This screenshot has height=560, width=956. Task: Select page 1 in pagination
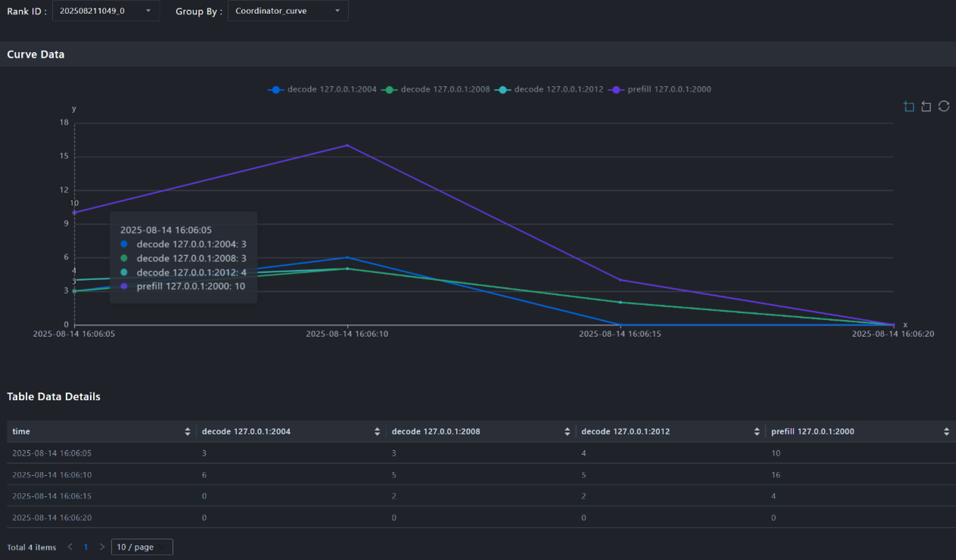click(x=86, y=547)
